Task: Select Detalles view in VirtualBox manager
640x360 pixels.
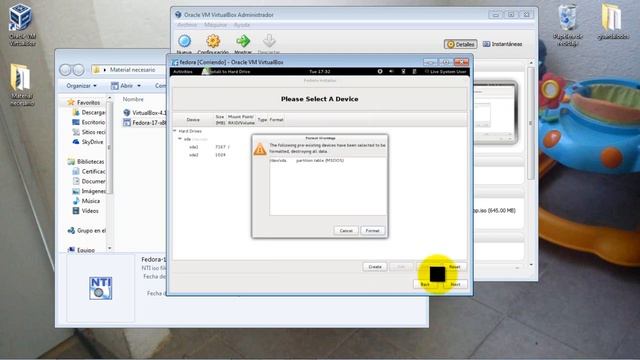Action: (461, 44)
